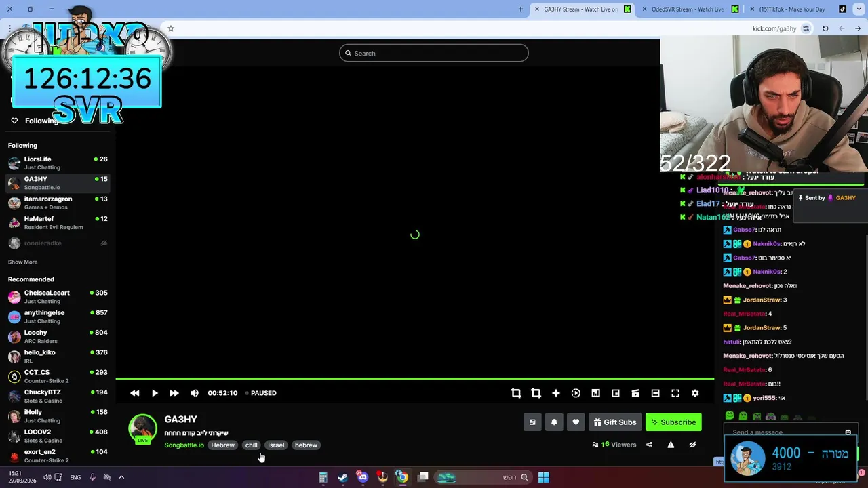Open offline ronnieradke channel

[58, 243]
